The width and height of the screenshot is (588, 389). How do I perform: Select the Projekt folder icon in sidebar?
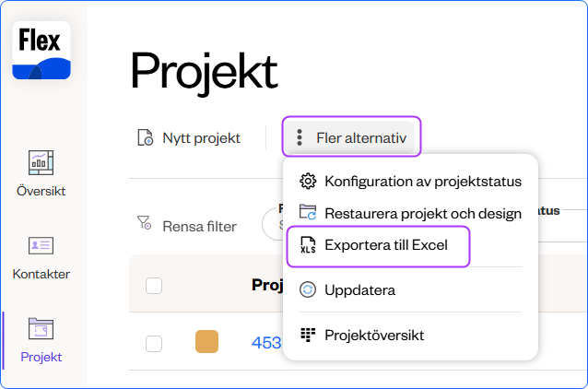[x=41, y=329]
